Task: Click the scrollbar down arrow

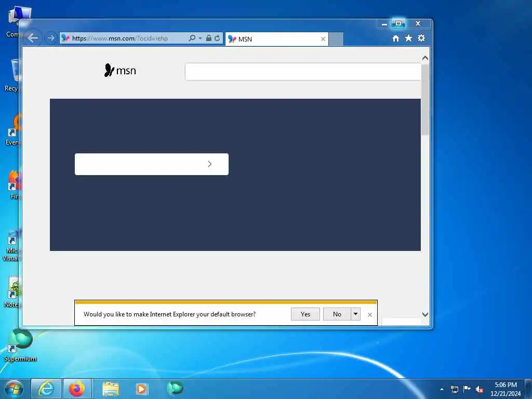Action: (425, 314)
